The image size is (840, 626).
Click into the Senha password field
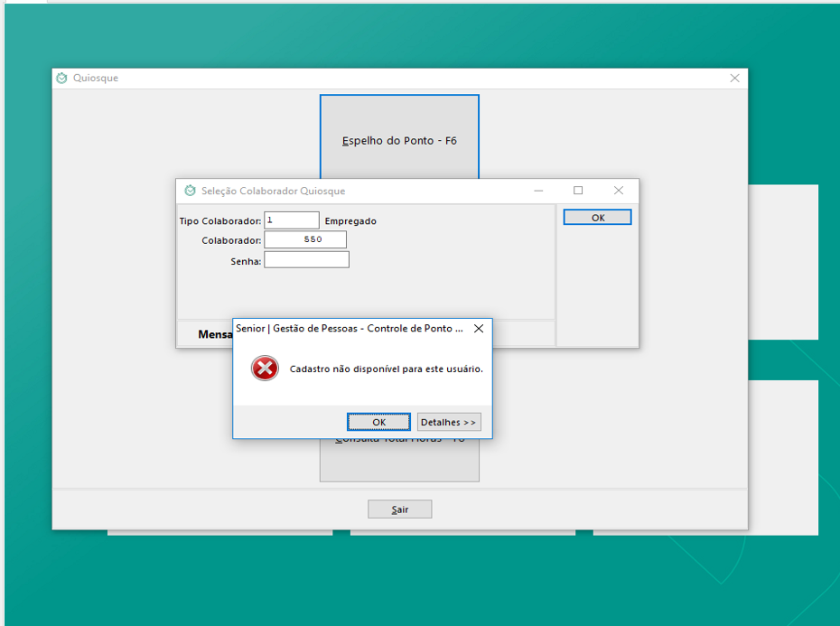(x=306, y=260)
